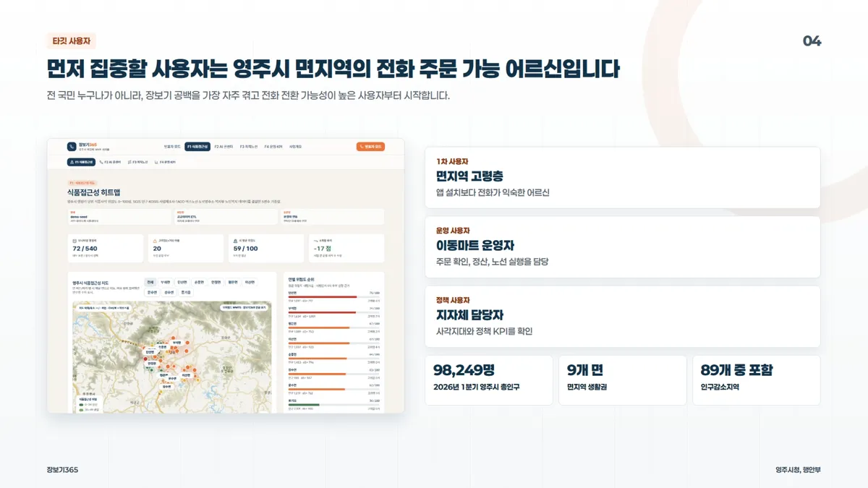Click the 지자체 담당자 user card
The image size is (868, 488).
coord(623,316)
